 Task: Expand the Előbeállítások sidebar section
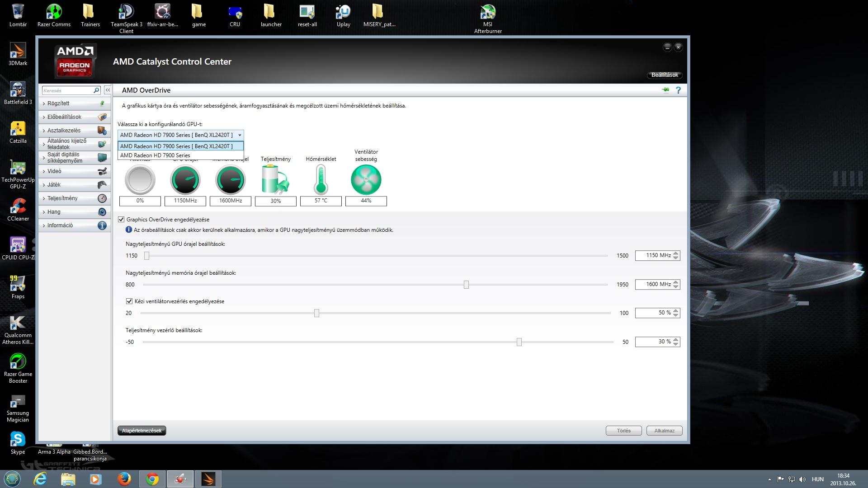point(75,117)
